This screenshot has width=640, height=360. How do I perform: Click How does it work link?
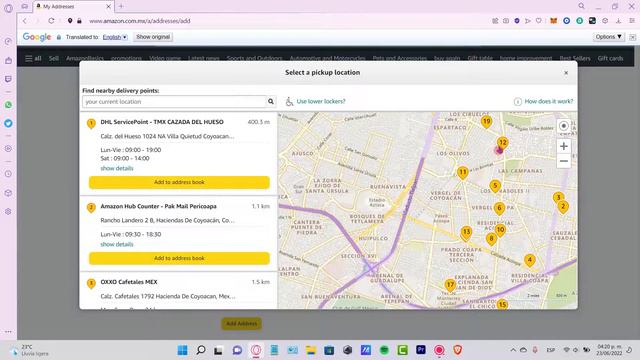coord(549,101)
